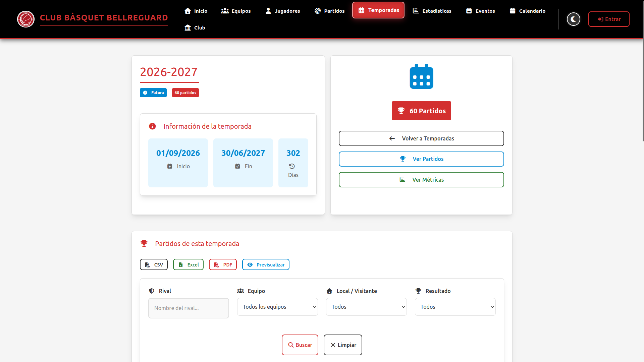Image resolution: width=644 pixels, height=362 pixels.
Task: Click the Resultado trophy icon
Action: [x=418, y=291]
